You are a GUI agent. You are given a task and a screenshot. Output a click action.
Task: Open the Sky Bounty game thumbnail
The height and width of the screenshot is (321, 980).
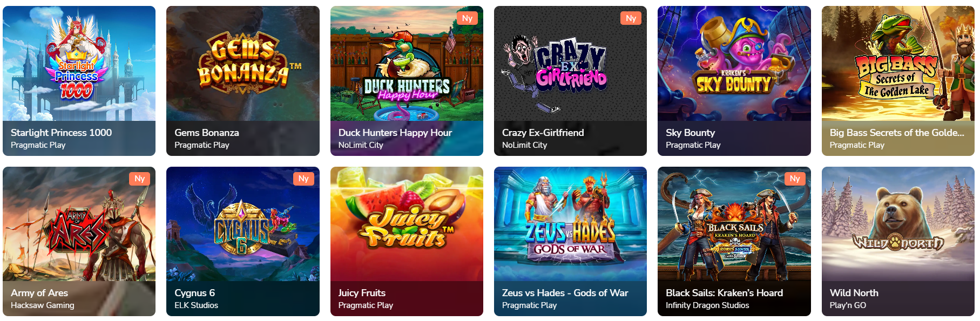[x=734, y=64]
